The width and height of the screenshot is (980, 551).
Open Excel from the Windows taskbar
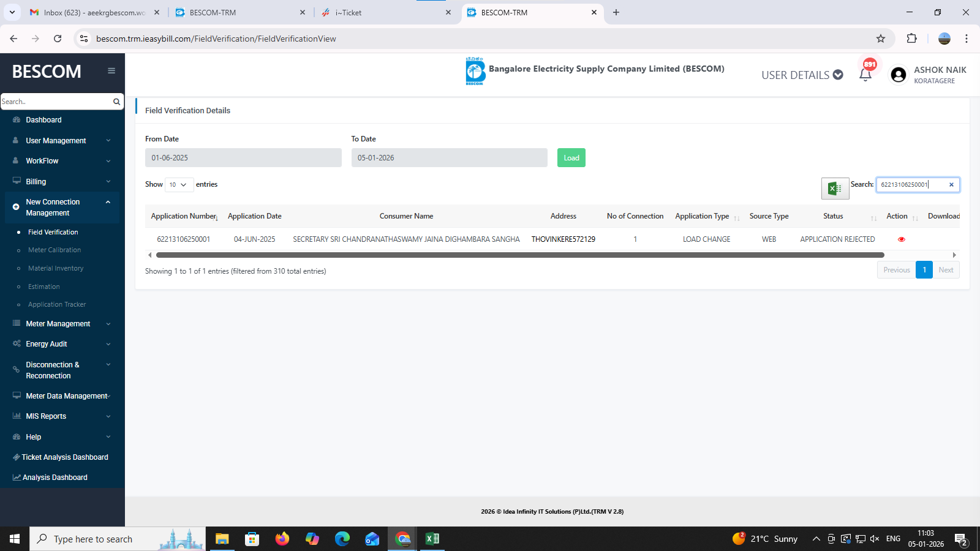click(x=432, y=539)
